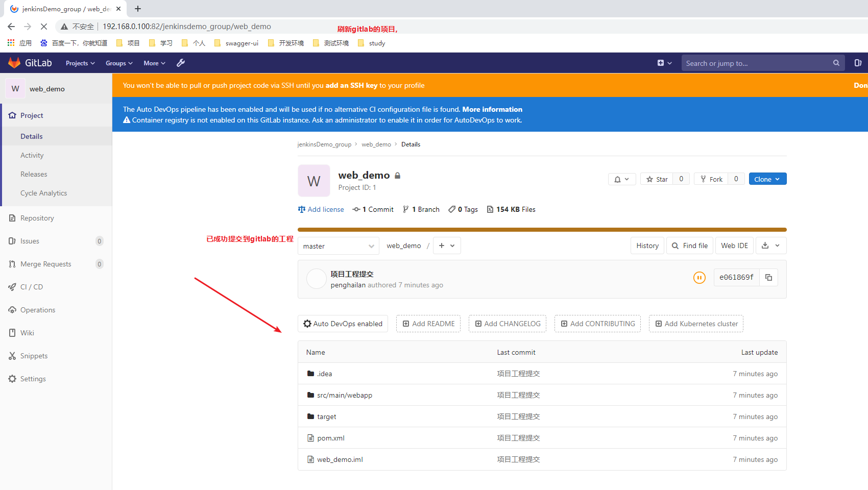
Task: Click the orange paused pipeline status icon
Action: [699, 278]
